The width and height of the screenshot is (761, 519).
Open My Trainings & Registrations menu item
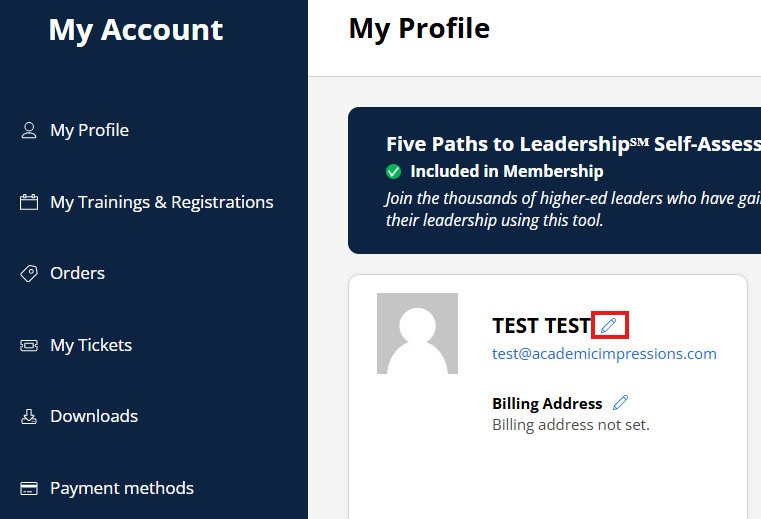pos(161,202)
